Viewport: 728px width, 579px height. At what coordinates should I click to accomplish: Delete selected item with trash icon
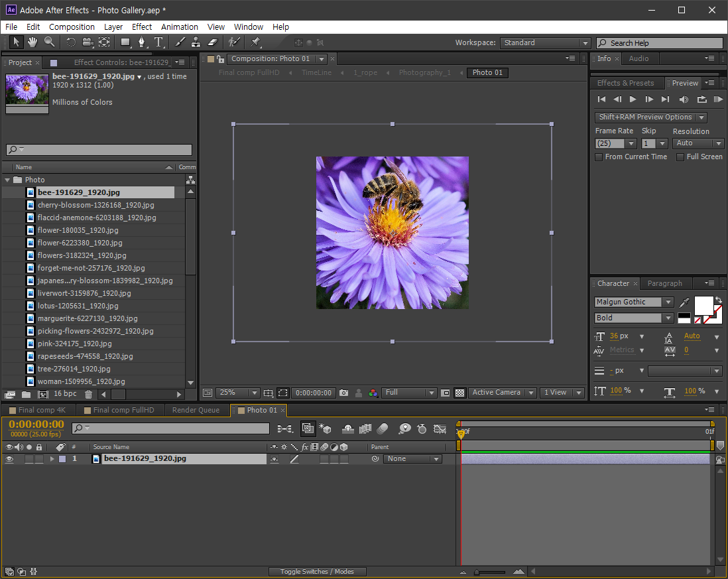[88, 395]
